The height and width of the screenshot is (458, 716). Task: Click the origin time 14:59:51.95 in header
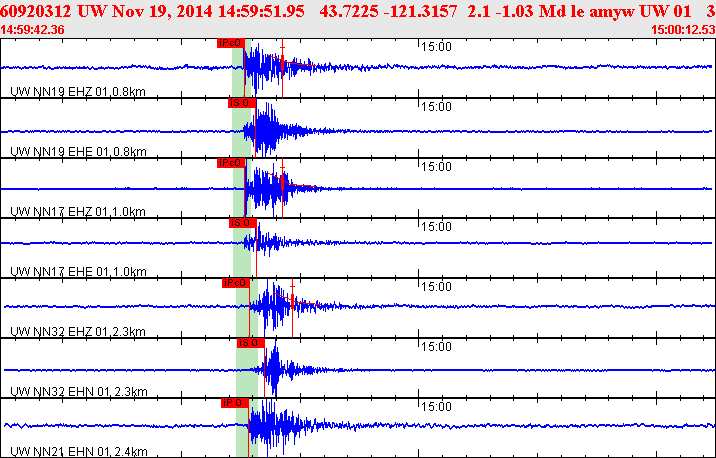coord(261,11)
